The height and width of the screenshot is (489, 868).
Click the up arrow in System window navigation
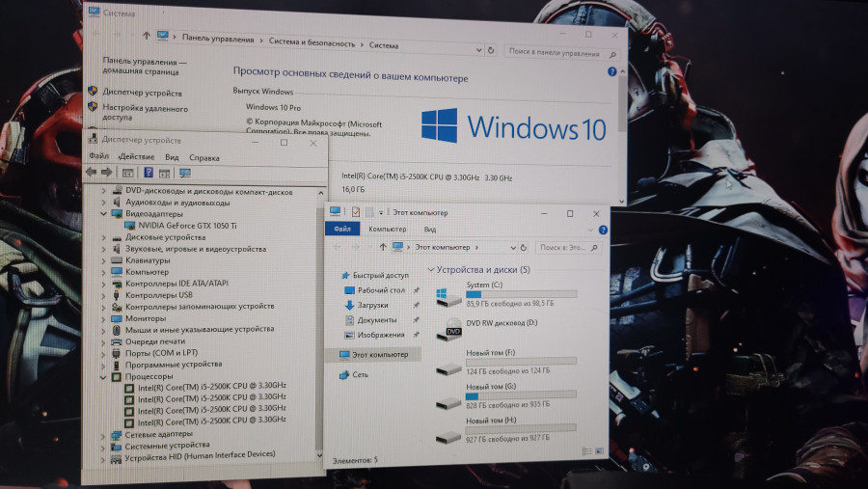[x=147, y=36]
